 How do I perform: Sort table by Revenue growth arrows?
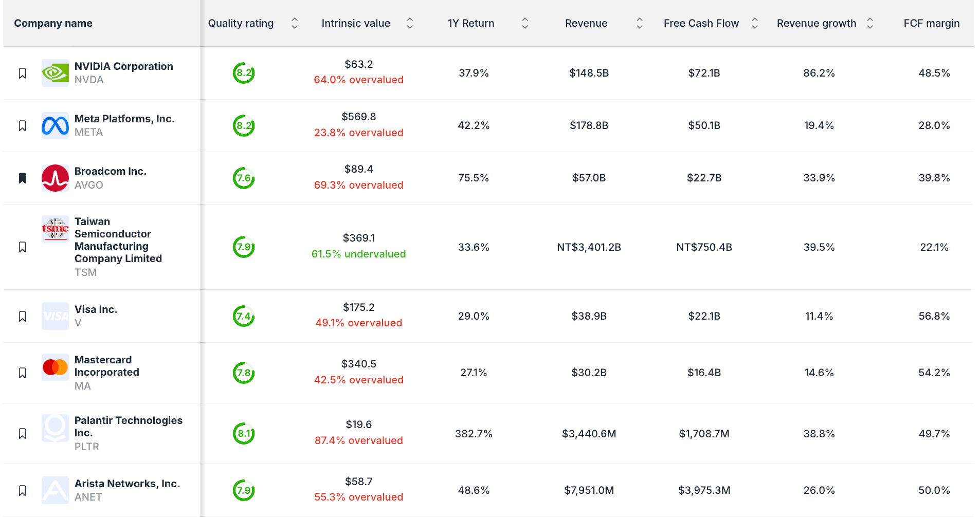tap(870, 23)
